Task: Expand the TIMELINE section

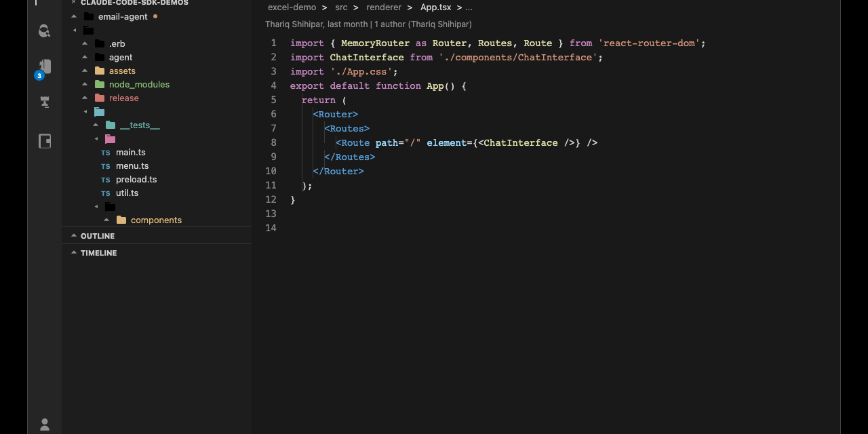Action: click(x=98, y=253)
